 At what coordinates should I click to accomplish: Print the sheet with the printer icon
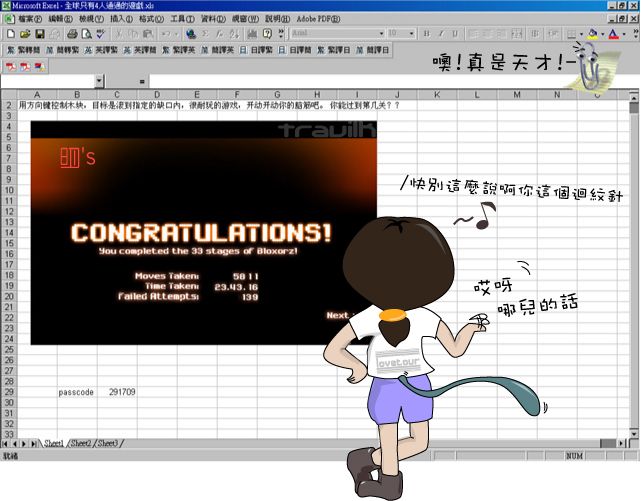click(72, 34)
